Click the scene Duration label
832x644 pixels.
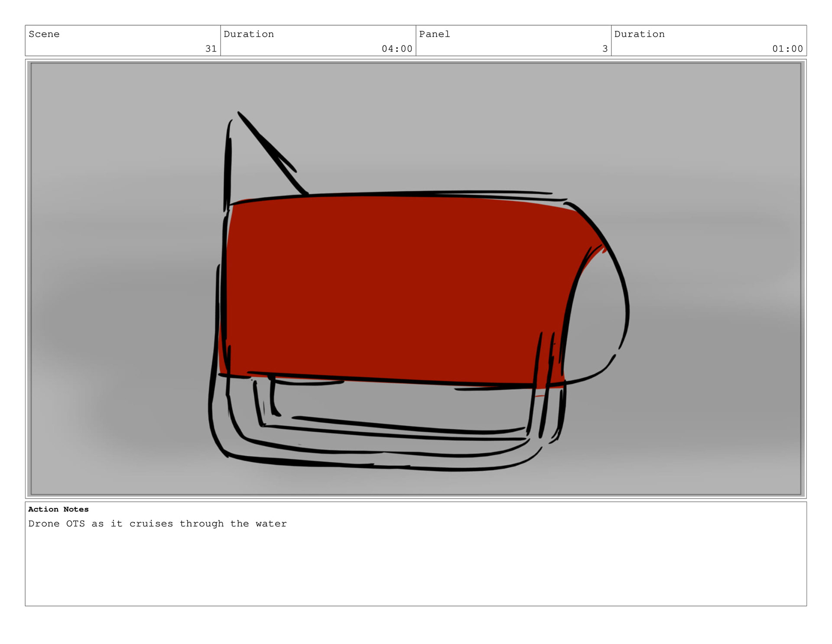tap(248, 34)
